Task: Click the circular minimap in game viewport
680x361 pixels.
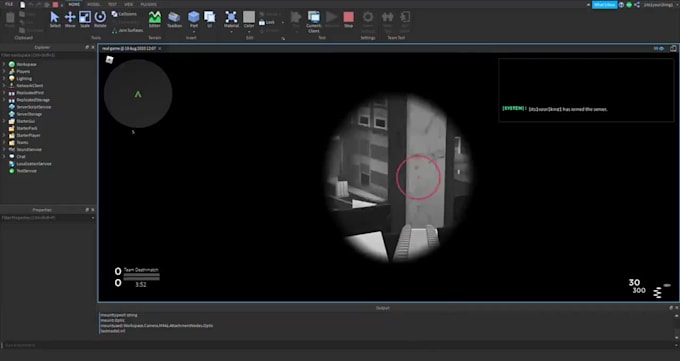Action: [x=138, y=93]
